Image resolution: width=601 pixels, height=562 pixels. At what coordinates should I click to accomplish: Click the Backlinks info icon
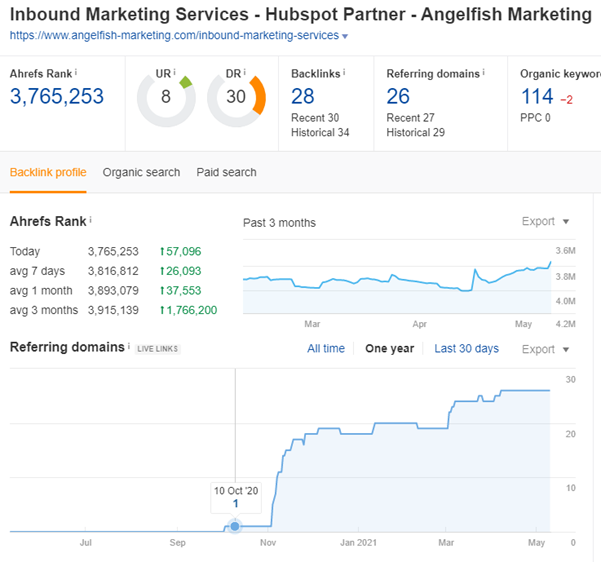(344, 72)
